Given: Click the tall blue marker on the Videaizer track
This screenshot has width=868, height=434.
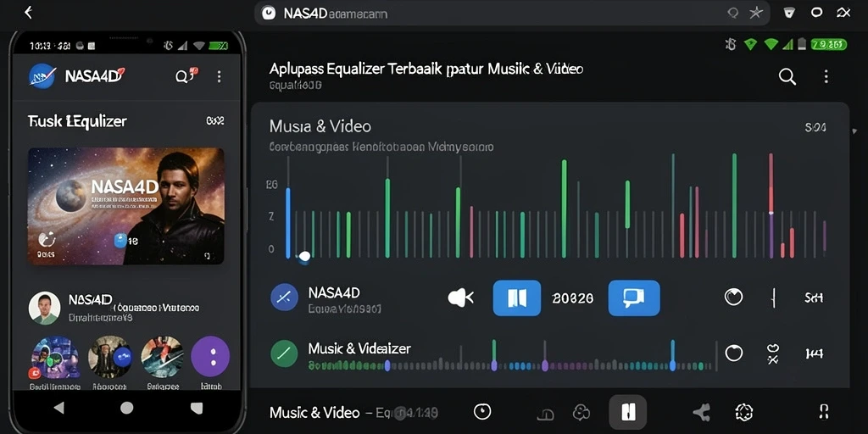Looking at the screenshot, I should 672,355.
